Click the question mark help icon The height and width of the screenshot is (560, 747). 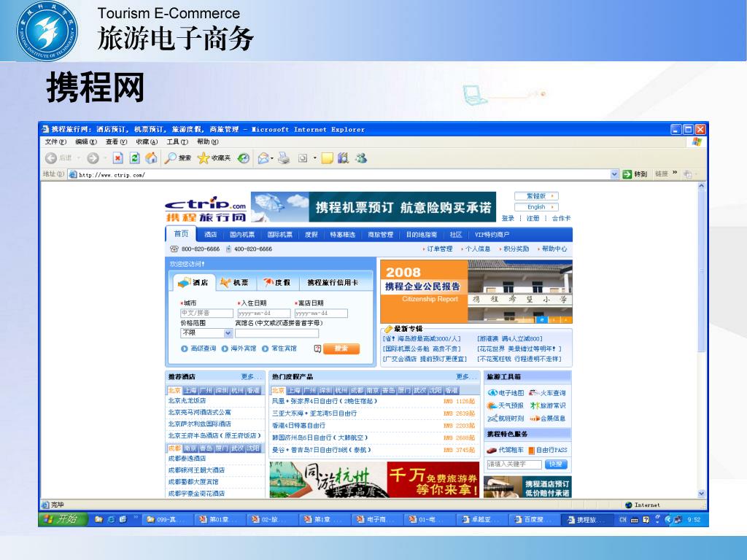318,349
